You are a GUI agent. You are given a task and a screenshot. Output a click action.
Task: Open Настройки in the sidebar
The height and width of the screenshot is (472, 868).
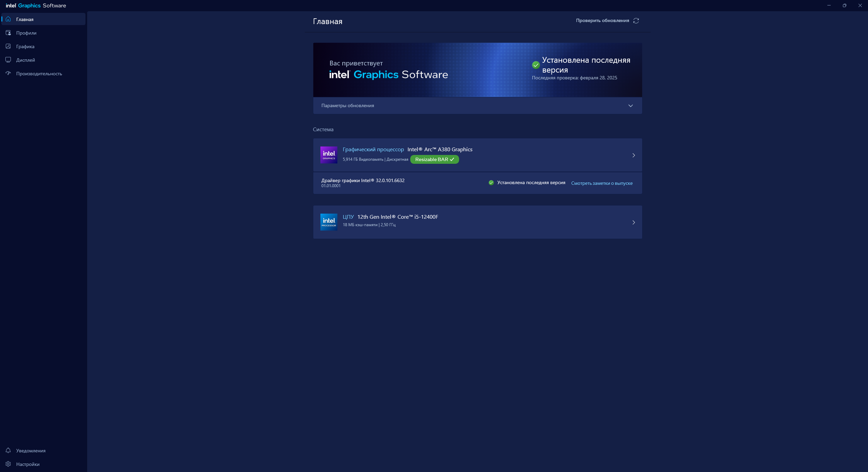[x=43, y=464]
